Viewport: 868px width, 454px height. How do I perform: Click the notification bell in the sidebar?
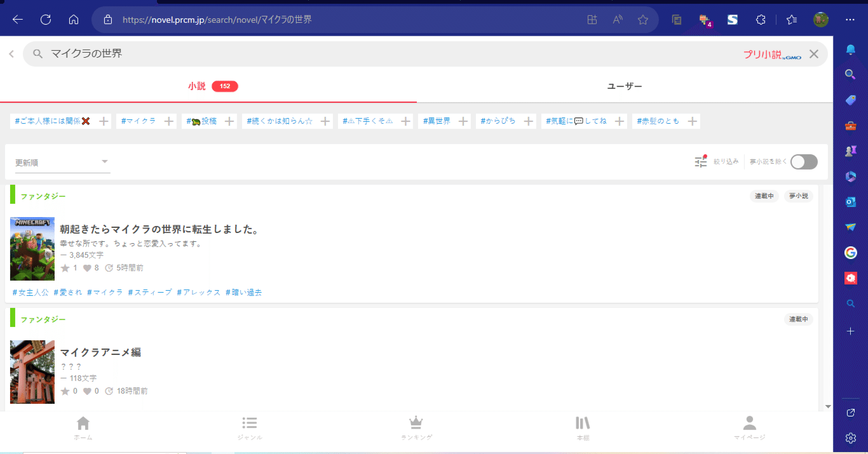coord(850,49)
